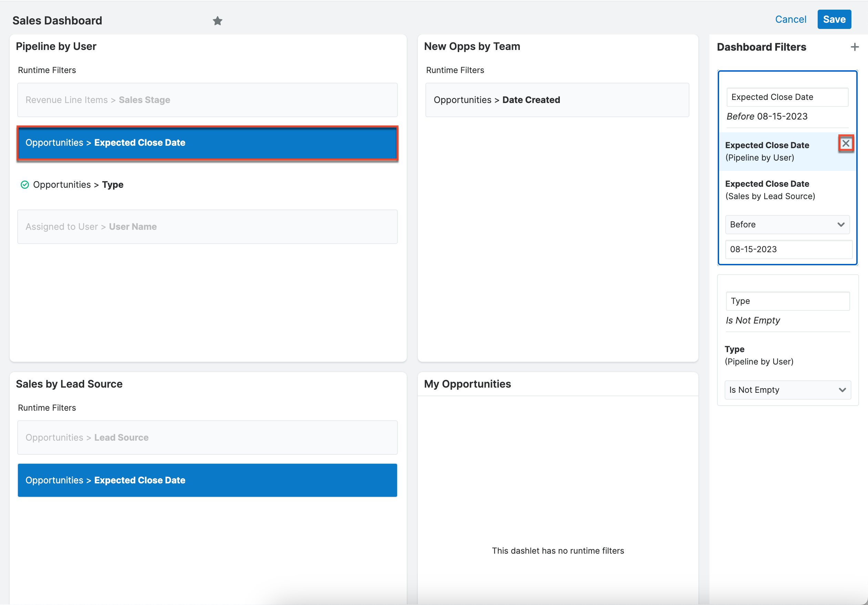This screenshot has width=868, height=605.
Task: Click the favorite star icon
Action: pyautogui.click(x=218, y=21)
